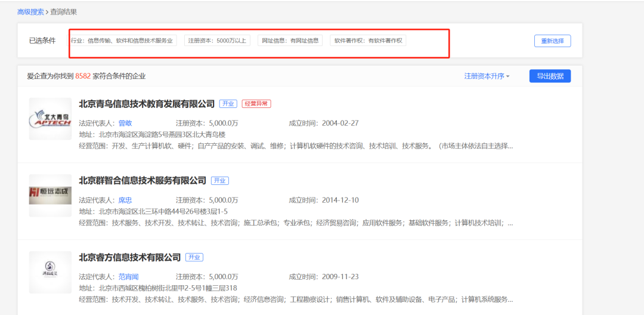Click the 已选条件 label

[42, 41]
